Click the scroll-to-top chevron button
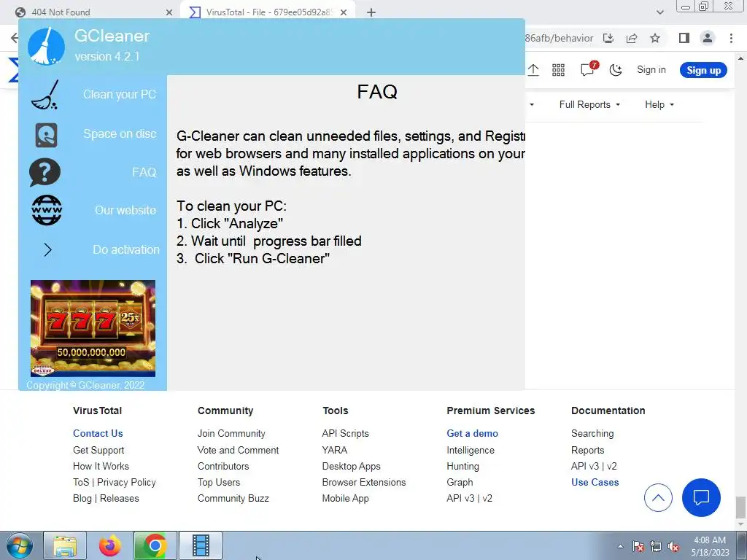Viewport: 747px width, 560px height. coord(658,497)
